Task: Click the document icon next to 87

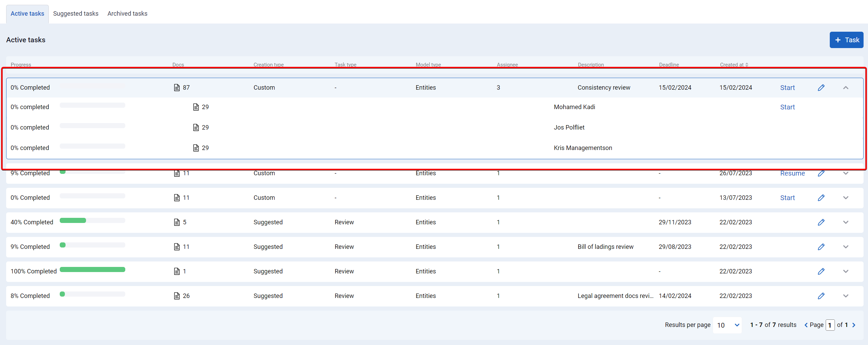Action: tap(177, 88)
